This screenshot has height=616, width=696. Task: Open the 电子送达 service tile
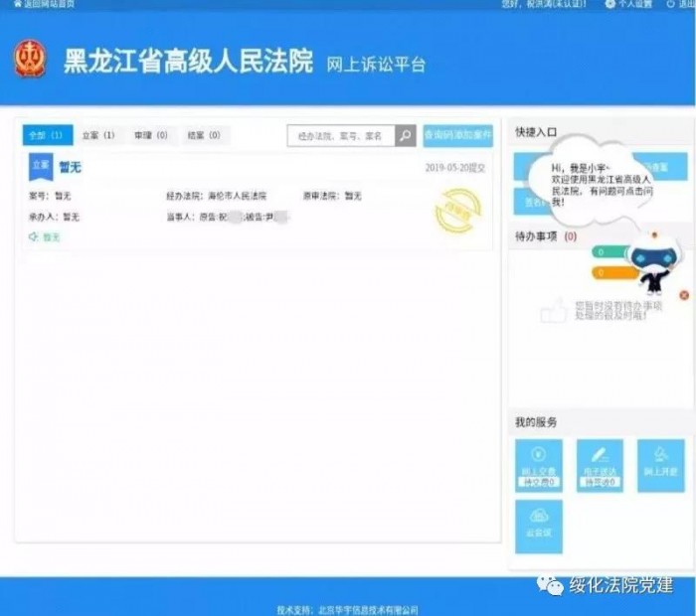point(600,466)
